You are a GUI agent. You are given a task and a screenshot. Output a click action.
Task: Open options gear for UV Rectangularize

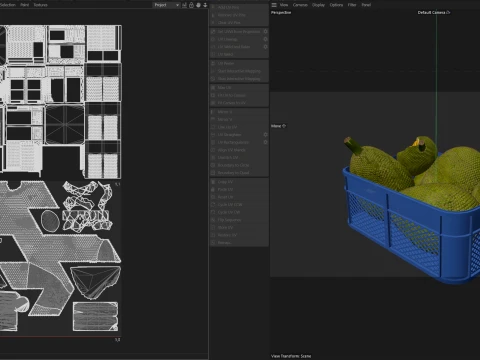(265, 142)
